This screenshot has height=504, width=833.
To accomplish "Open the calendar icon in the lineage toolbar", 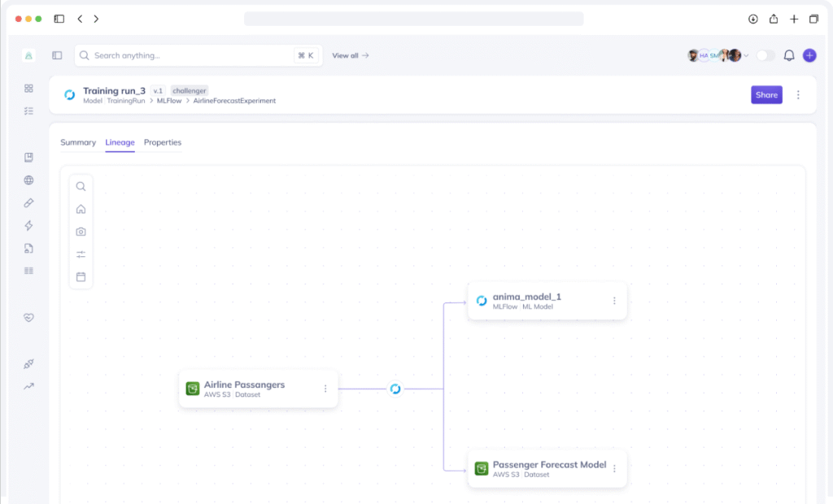I will 81,276.
